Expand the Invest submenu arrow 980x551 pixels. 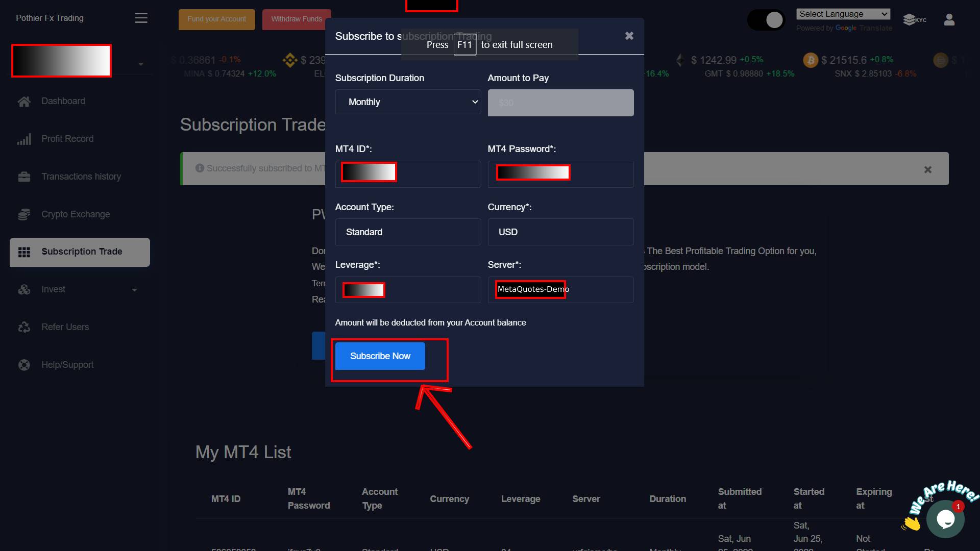[134, 290]
